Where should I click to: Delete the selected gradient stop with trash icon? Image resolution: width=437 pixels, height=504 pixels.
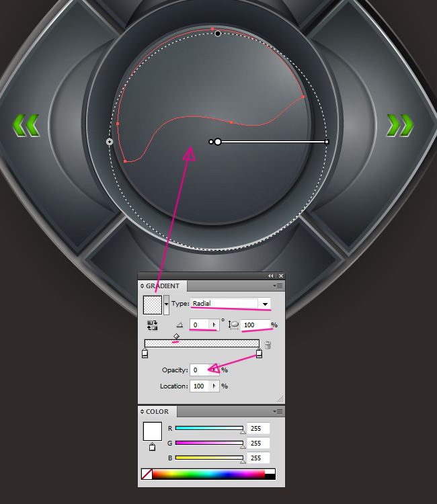pyautogui.click(x=268, y=345)
